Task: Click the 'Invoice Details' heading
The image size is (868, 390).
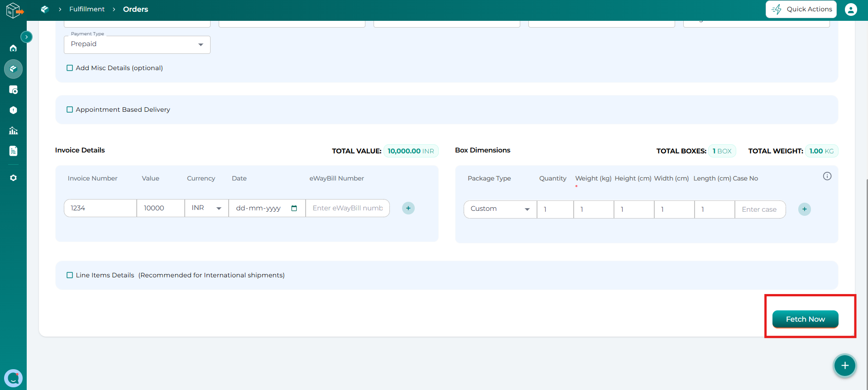Action: tap(80, 150)
